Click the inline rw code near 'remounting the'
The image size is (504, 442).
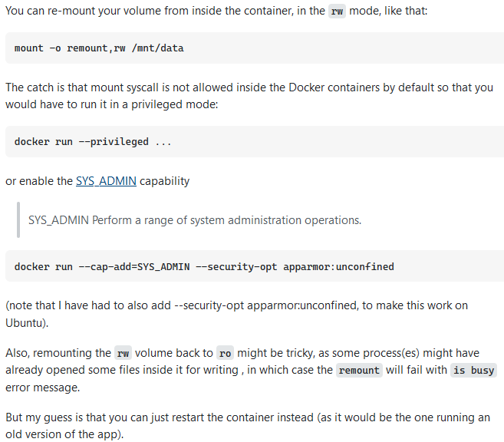click(x=123, y=353)
